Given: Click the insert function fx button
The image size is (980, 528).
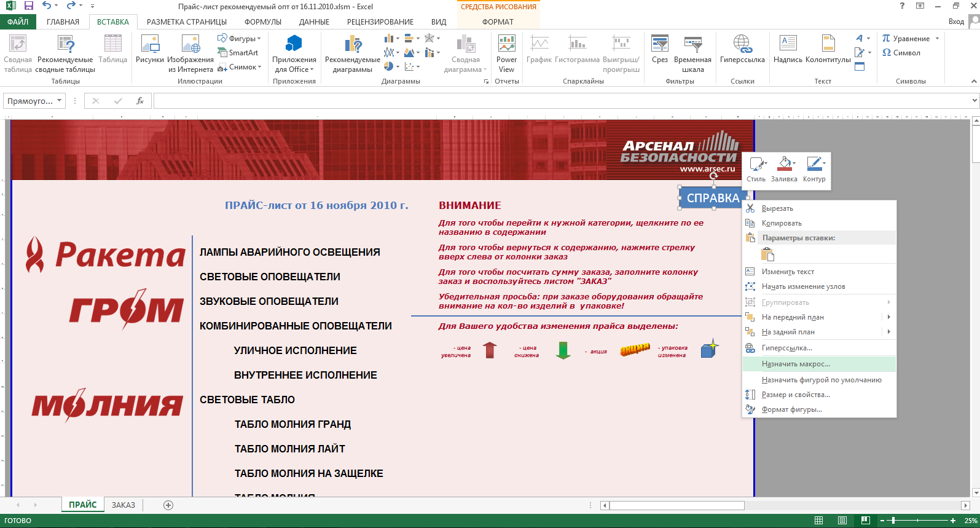Looking at the screenshot, I should pos(140,101).
